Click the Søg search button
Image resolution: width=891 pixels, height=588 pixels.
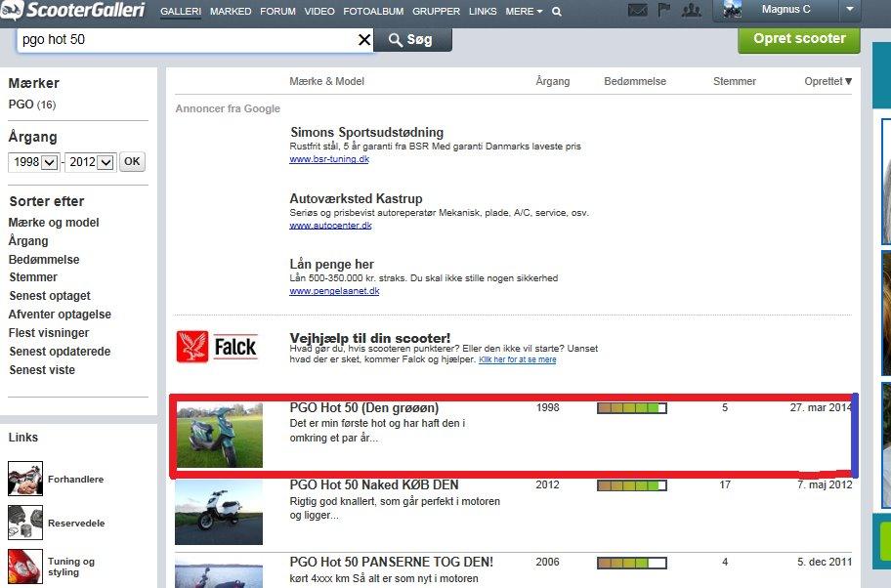(x=413, y=40)
